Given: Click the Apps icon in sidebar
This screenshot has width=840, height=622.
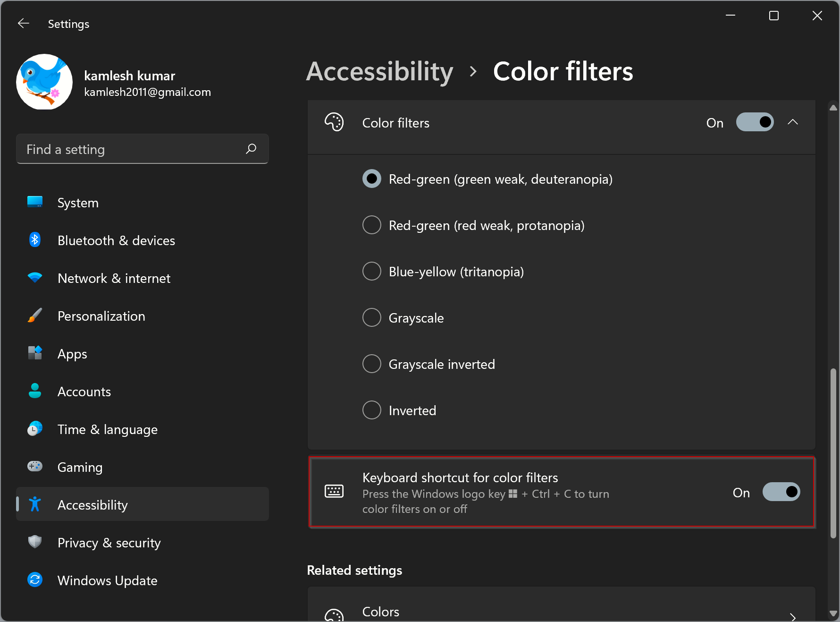Looking at the screenshot, I should [x=35, y=353].
